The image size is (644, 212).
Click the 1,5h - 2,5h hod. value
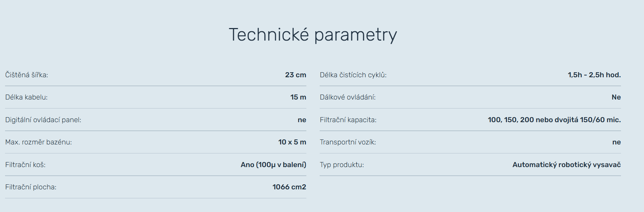click(594, 75)
